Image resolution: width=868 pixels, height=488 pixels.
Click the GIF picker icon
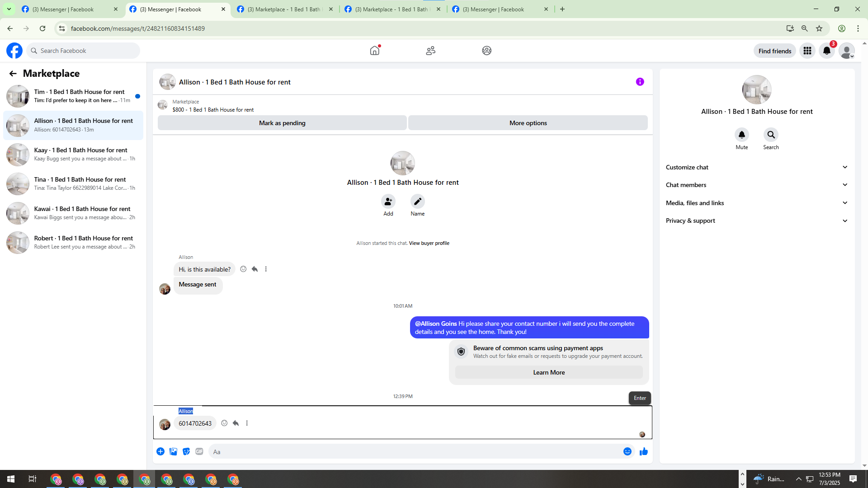click(199, 451)
